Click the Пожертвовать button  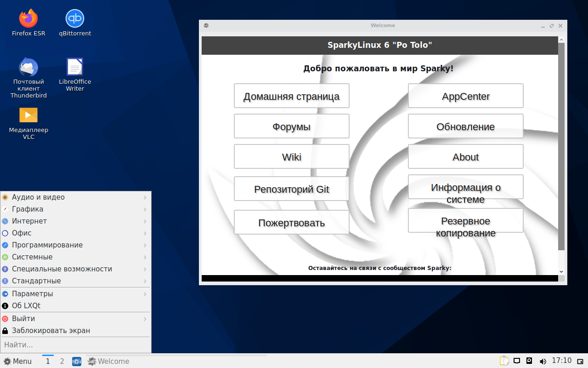coord(292,222)
